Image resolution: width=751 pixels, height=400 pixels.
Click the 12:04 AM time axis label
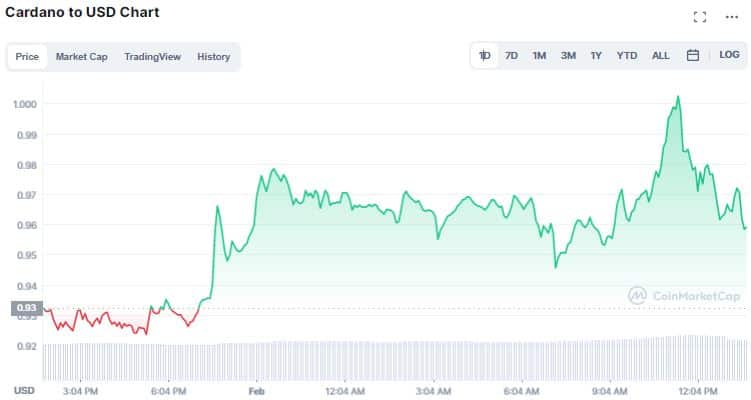click(345, 391)
